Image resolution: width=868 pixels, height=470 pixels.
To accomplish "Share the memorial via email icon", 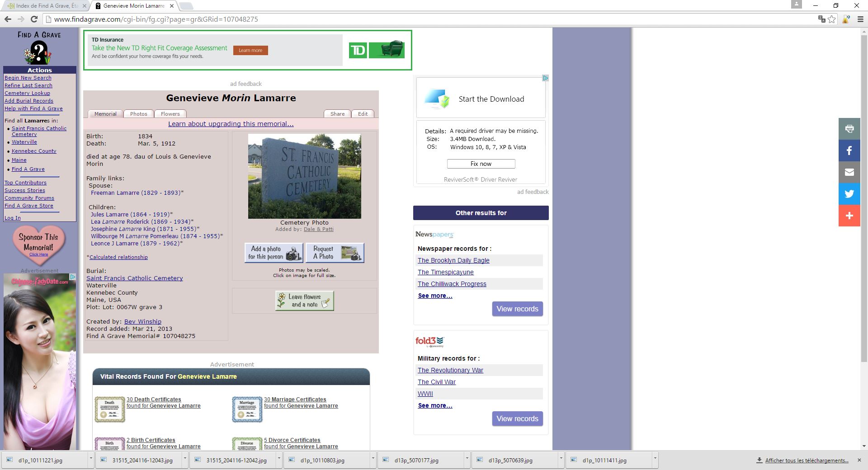I will coord(849,172).
